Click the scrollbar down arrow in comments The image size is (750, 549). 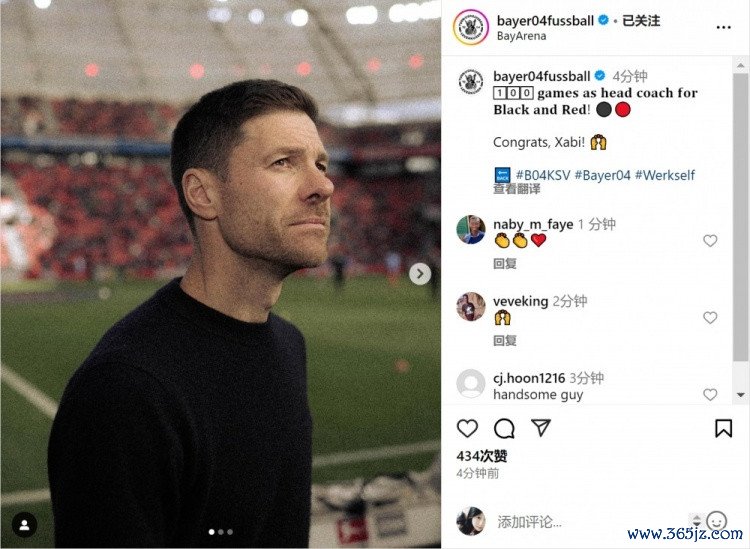point(741,395)
